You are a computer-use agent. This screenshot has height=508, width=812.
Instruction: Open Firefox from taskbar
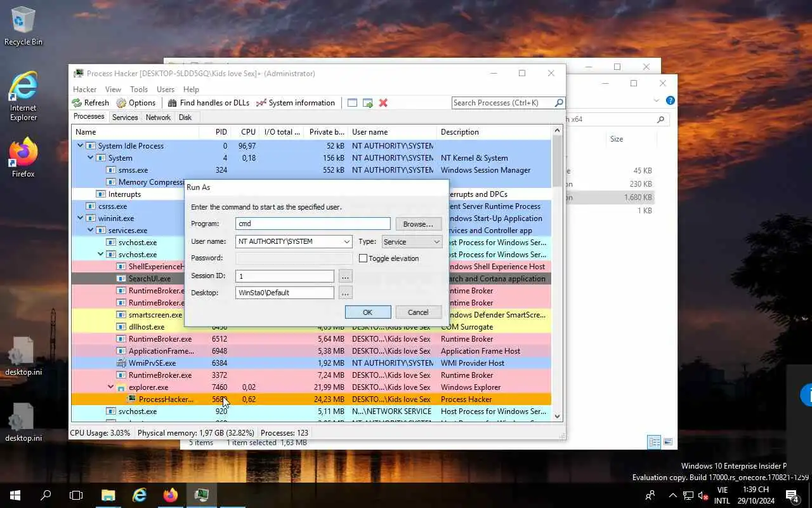tap(171, 495)
